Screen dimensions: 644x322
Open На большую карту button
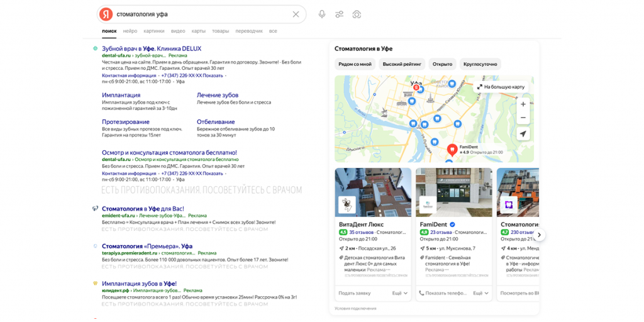point(501,87)
